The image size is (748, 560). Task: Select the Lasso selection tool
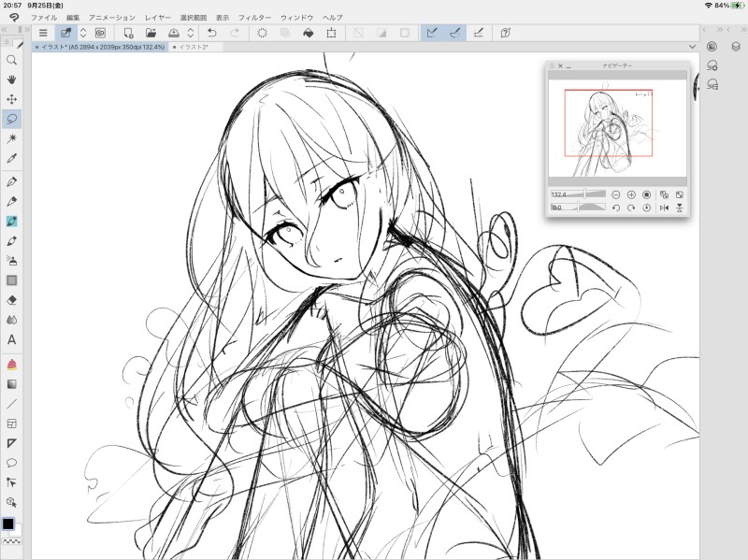(12, 119)
